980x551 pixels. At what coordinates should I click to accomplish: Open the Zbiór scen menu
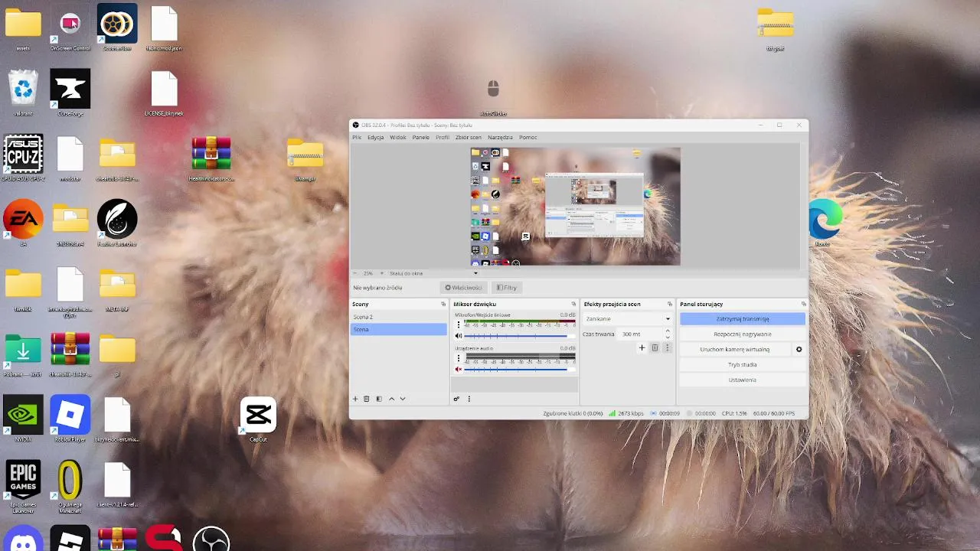pyautogui.click(x=469, y=138)
